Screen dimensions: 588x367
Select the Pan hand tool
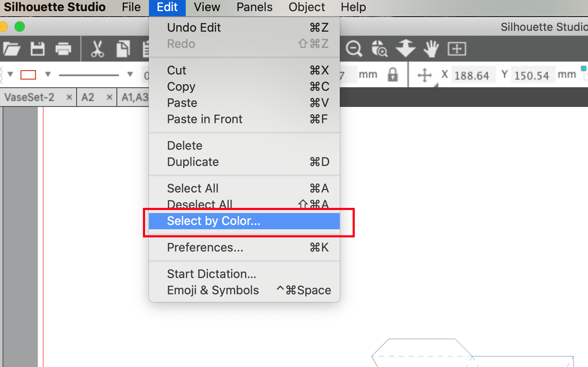click(x=431, y=49)
